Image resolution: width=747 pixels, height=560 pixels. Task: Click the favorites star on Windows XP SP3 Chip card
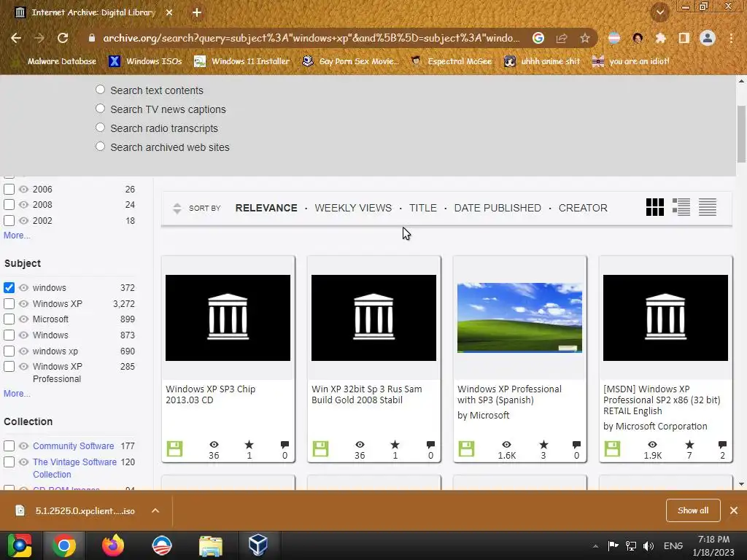pyautogui.click(x=249, y=445)
